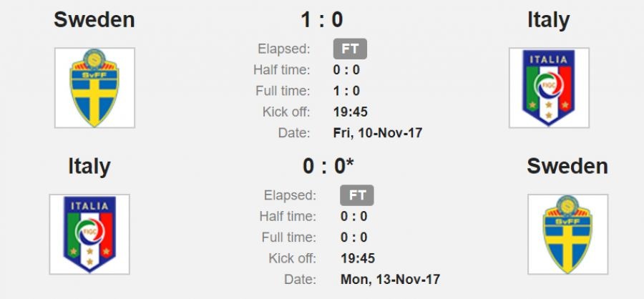Screen dimensions: 644x299
Task: Click Sweden crest in second match
Action: 567,234
